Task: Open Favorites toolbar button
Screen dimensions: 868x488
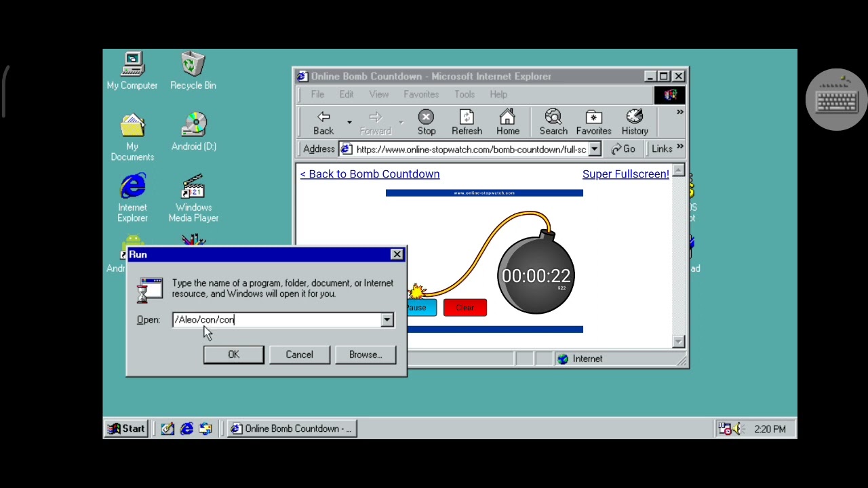Action: (593, 123)
